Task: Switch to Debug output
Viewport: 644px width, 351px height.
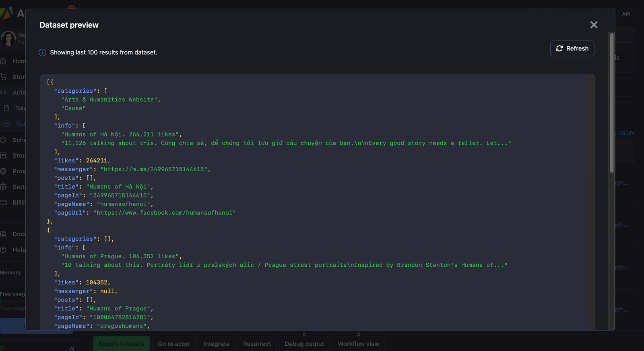Action: pyautogui.click(x=304, y=344)
